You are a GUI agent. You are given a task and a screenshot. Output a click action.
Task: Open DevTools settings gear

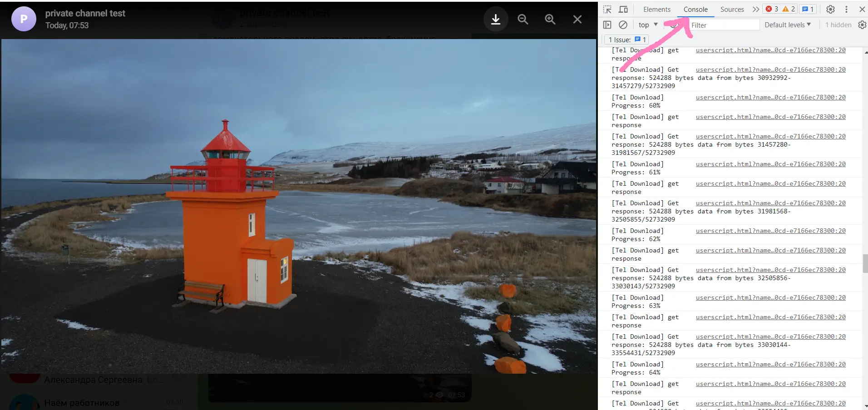830,9
